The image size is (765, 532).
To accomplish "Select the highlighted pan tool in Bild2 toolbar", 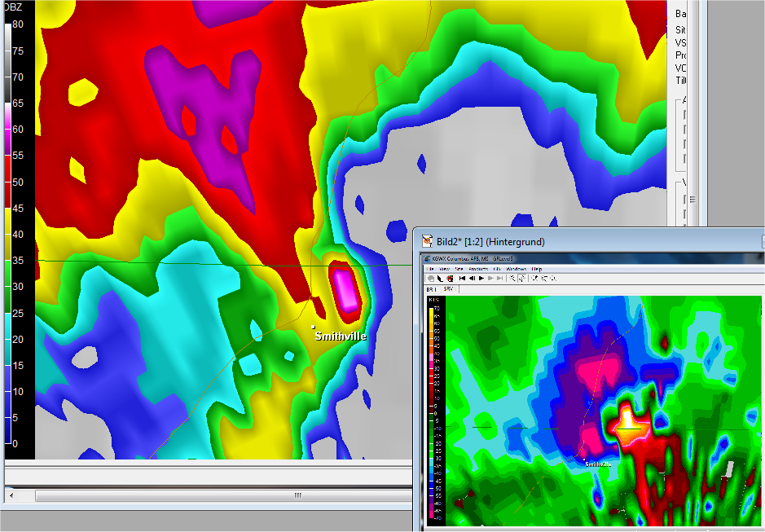I will click(x=522, y=278).
